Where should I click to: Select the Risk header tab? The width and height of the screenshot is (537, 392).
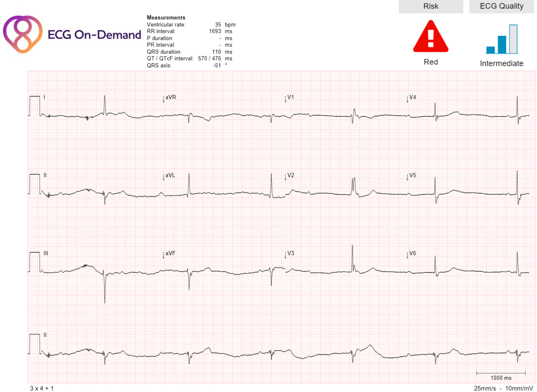pyautogui.click(x=431, y=6)
